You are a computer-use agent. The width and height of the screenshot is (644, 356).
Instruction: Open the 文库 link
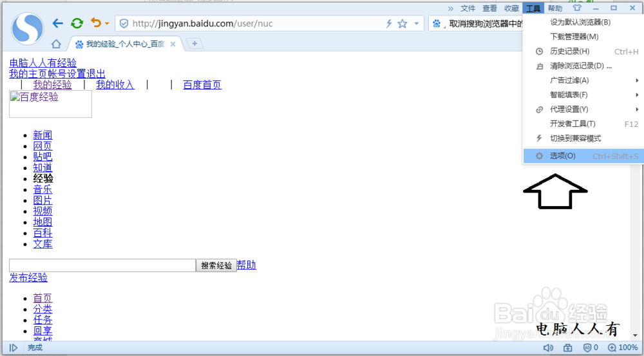[x=43, y=244]
